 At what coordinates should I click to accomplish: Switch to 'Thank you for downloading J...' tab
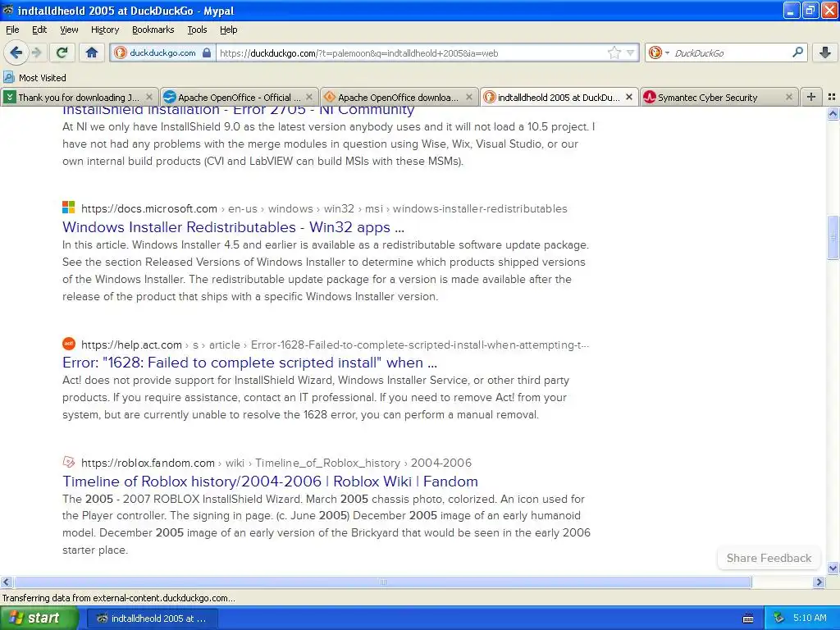[x=79, y=97]
